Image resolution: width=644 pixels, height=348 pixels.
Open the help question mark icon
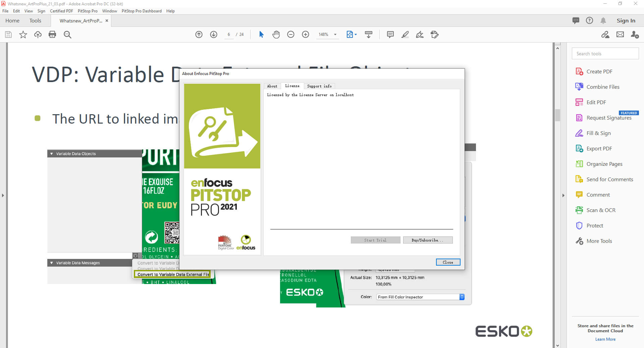[589, 20]
